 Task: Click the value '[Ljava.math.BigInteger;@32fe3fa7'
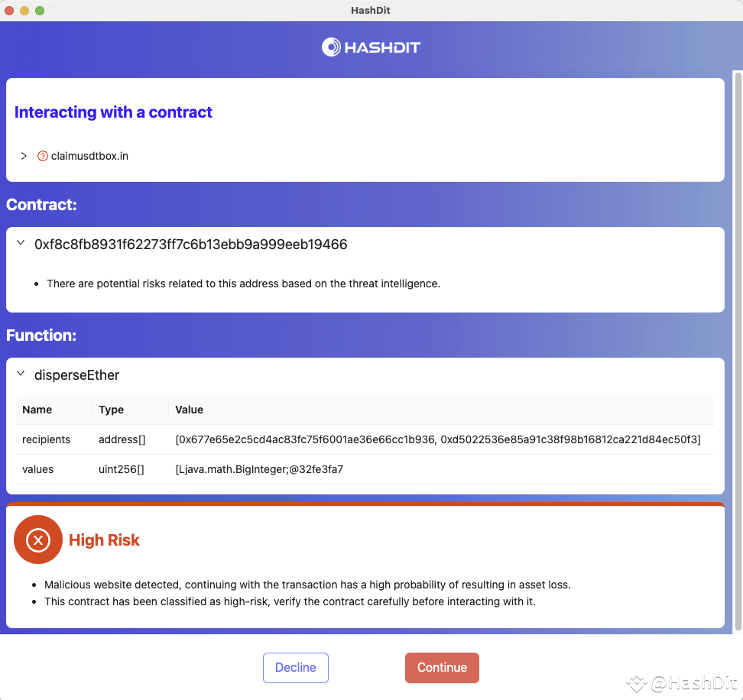259,469
